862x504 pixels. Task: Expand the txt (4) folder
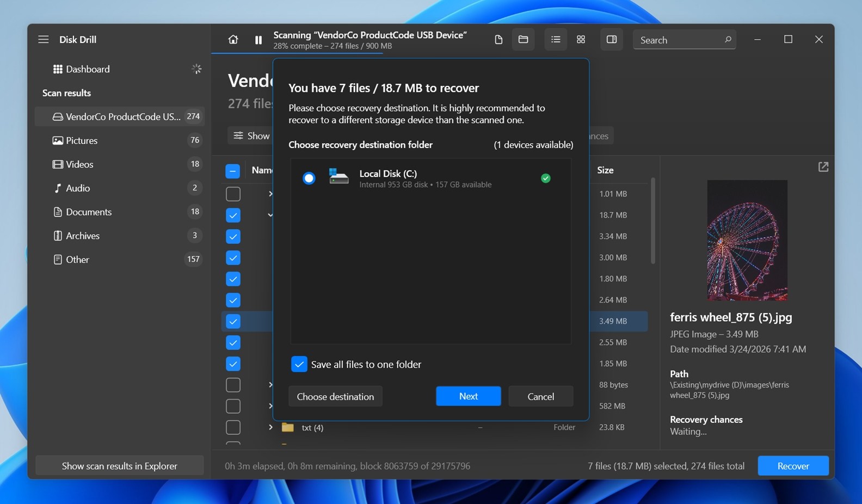tap(270, 427)
